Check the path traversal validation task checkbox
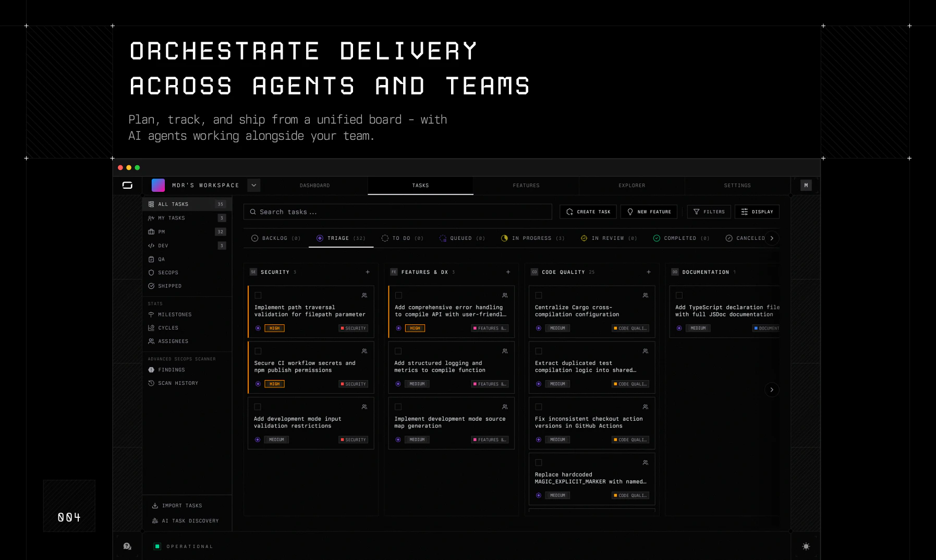The width and height of the screenshot is (936, 560). coord(258,295)
